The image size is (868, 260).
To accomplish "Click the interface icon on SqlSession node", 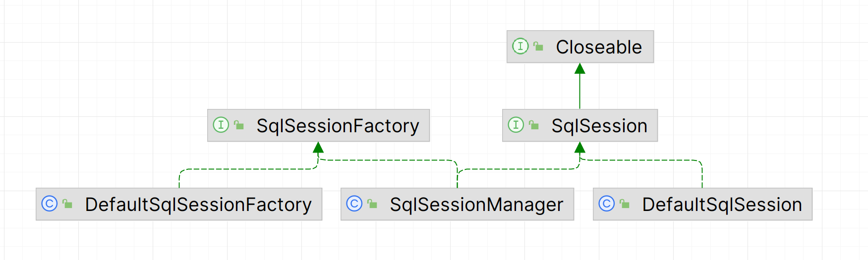I will [x=516, y=125].
